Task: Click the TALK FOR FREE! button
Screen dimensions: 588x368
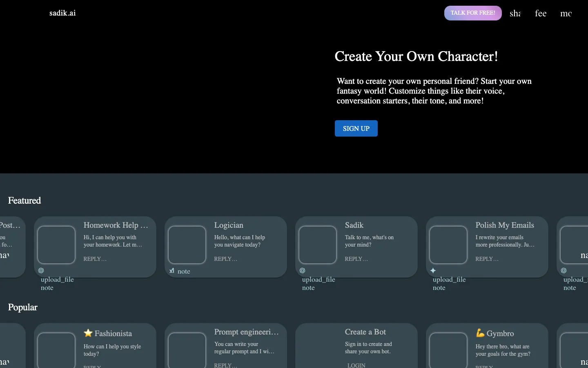Action: pyautogui.click(x=473, y=13)
